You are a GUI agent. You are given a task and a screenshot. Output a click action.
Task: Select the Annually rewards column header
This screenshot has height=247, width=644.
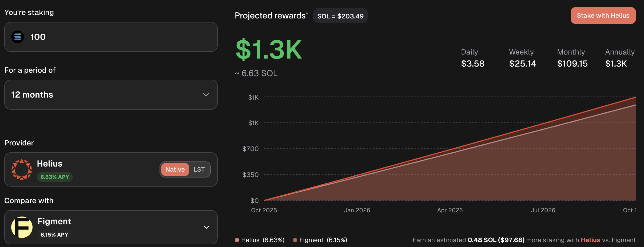click(x=619, y=52)
